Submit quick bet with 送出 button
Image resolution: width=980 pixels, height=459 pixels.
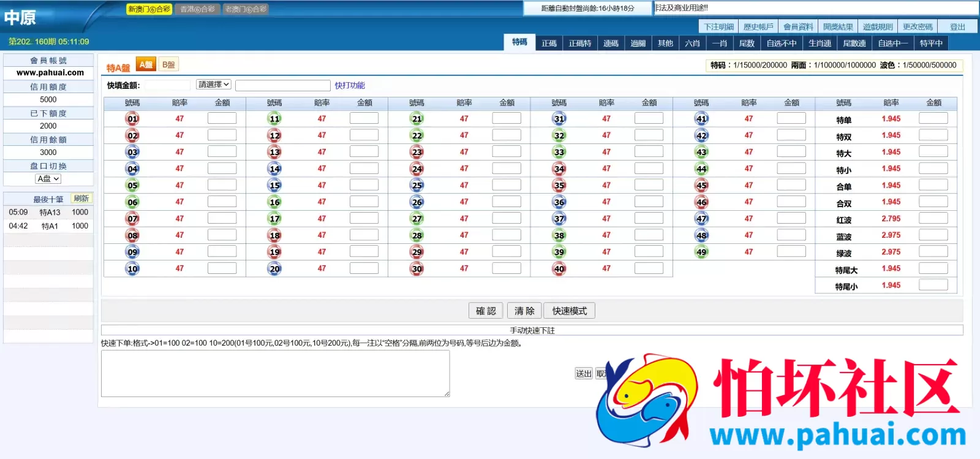coord(584,373)
